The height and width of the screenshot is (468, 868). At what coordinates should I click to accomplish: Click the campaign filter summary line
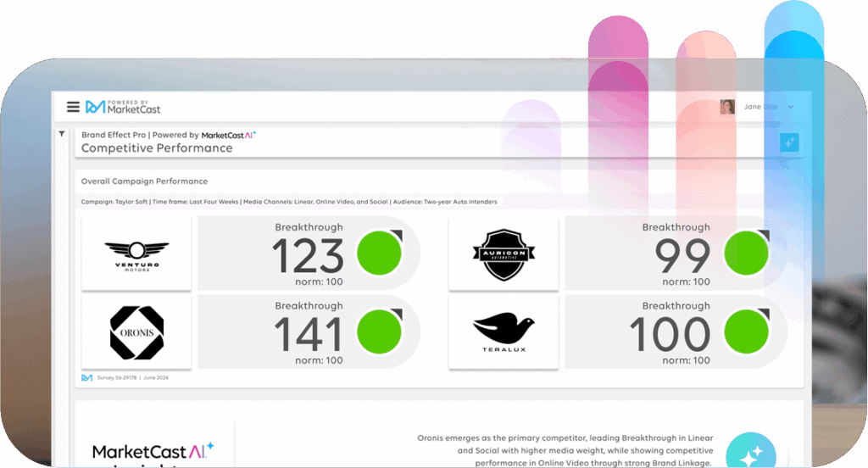coord(289,202)
